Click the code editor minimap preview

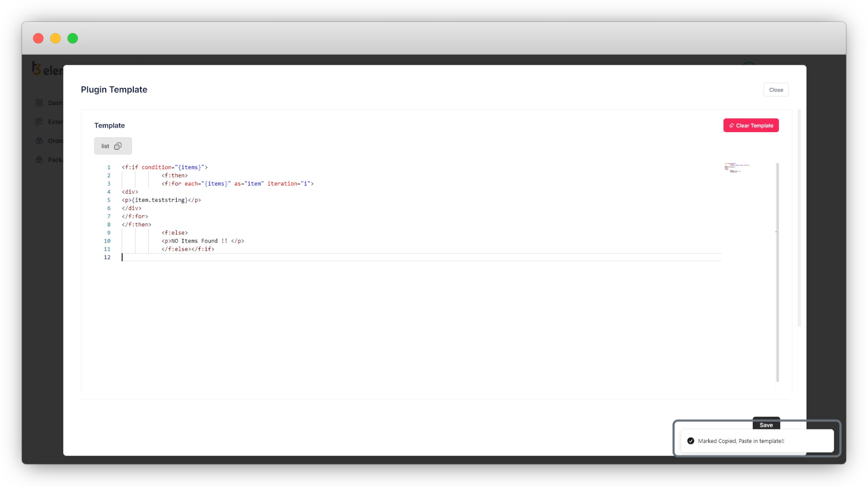pos(737,168)
